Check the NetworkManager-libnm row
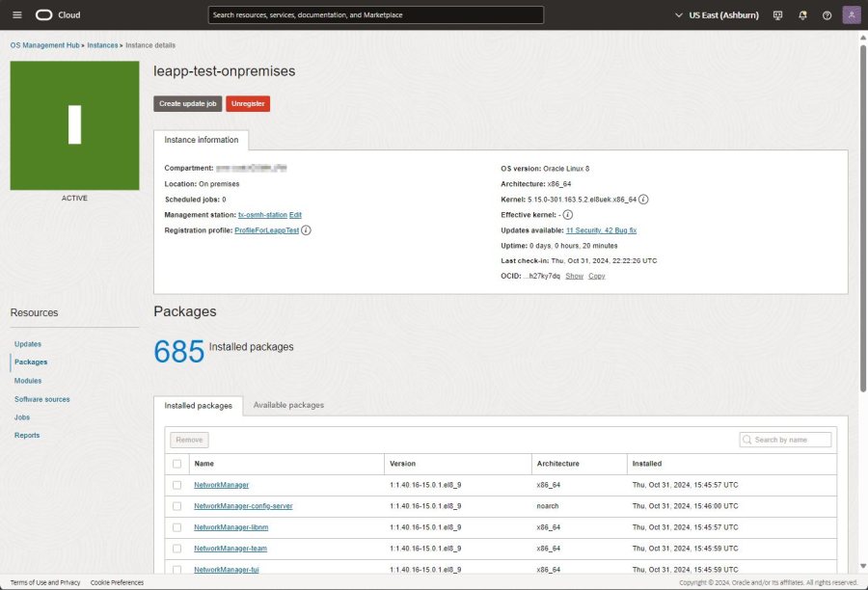Image resolution: width=868 pixels, height=590 pixels. click(177, 527)
